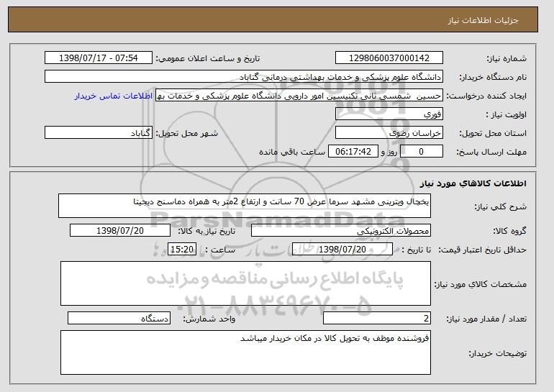The height and width of the screenshot is (392, 554).
Task: Select the label شهر محل تحویل
Action: click(187, 133)
